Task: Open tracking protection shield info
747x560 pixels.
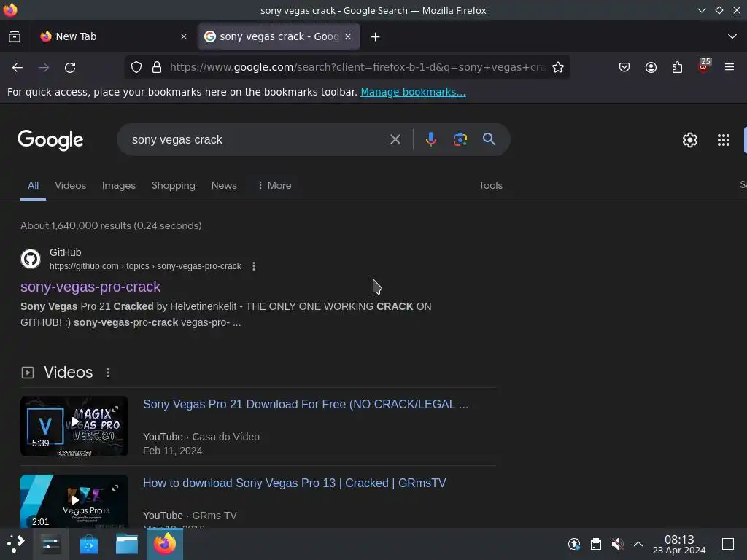Action: coord(136,67)
